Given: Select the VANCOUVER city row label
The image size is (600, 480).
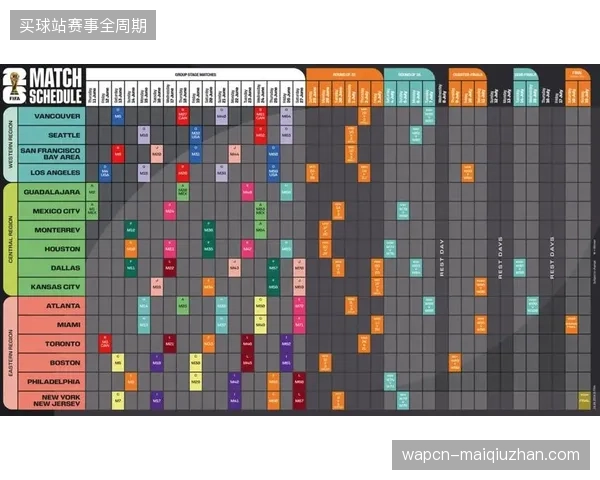Looking at the screenshot, I should click(x=52, y=116).
